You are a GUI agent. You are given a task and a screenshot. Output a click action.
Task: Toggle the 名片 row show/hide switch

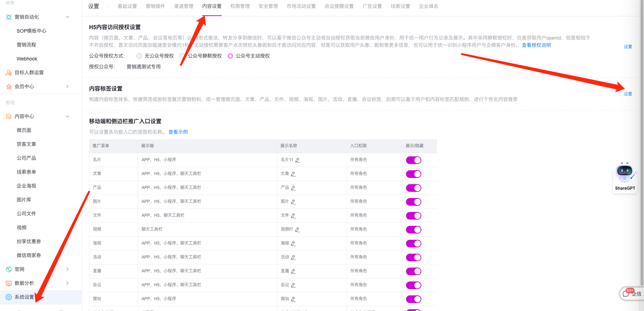point(414,160)
